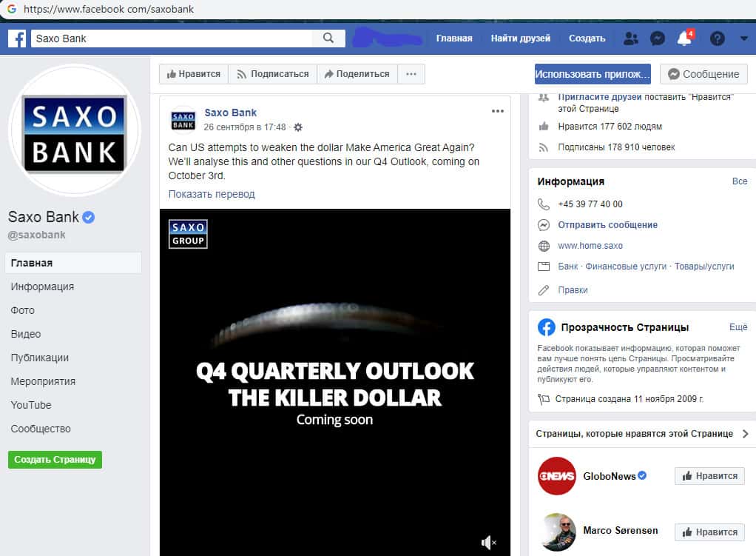Click in the Facebook search field
The height and width of the screenshot is (556, 756).
[170, 38]
